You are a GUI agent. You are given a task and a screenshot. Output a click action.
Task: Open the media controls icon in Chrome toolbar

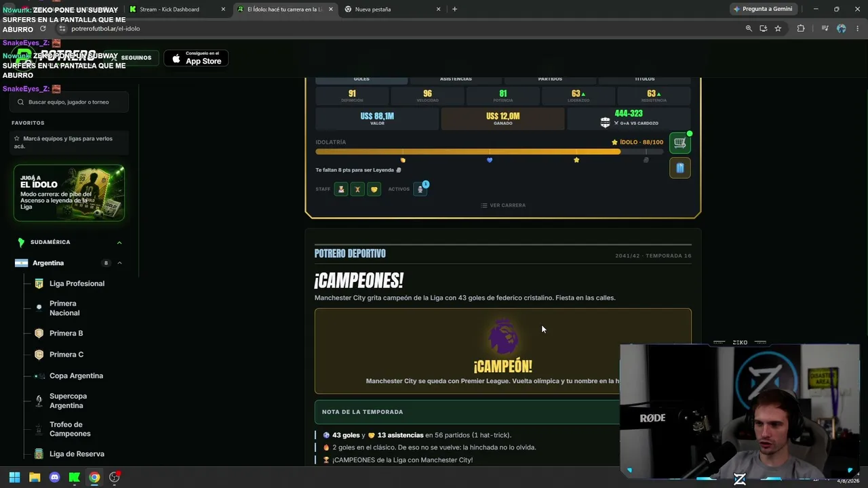pos(825,28)
